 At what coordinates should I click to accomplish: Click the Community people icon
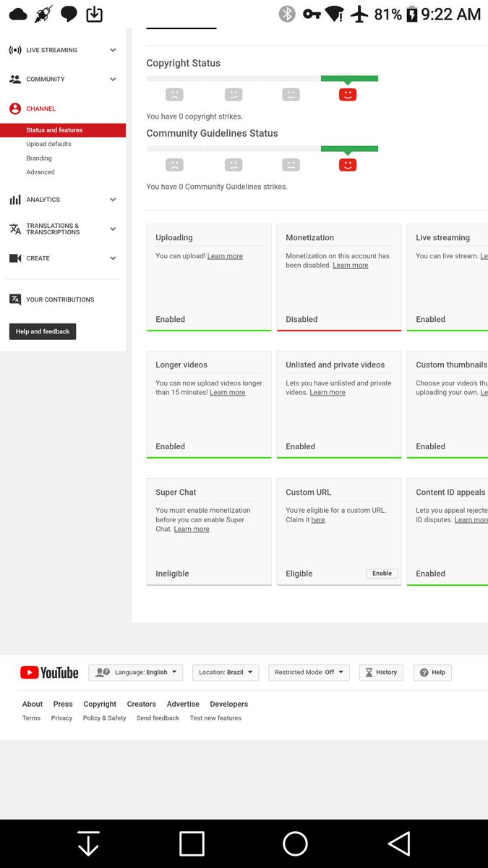coord(15,80)
